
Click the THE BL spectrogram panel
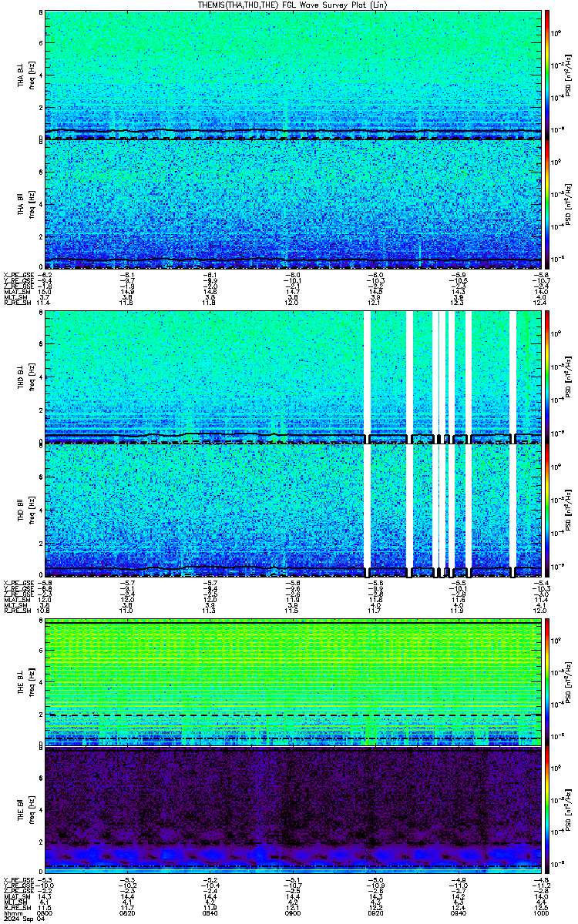click(x=294, y=682)
